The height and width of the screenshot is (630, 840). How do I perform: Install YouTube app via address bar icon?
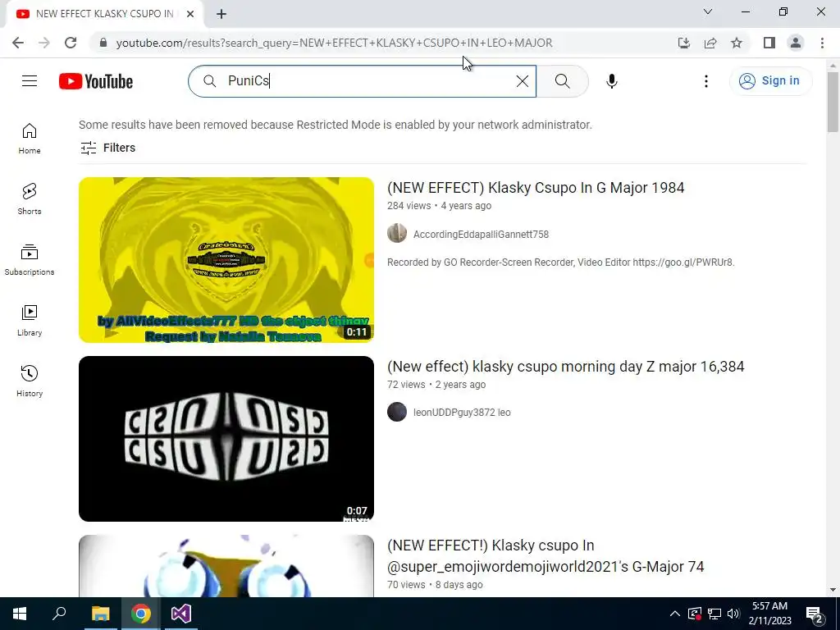pyautogui.click(x=684, y=43)
